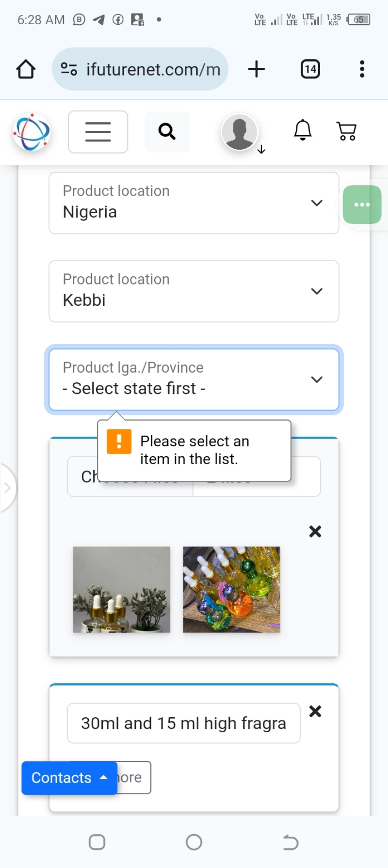The height and width of the screenshot is (868, 388).
Task: Open the tab switcher showing 14 tabs
Action: coord(310,69)
